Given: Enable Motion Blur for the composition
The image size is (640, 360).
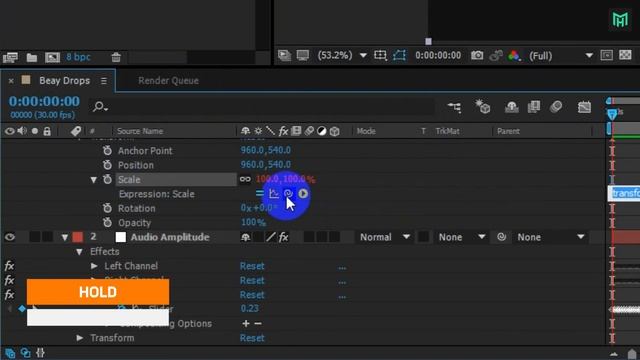Looking at the screenshot, I should 556,107.
